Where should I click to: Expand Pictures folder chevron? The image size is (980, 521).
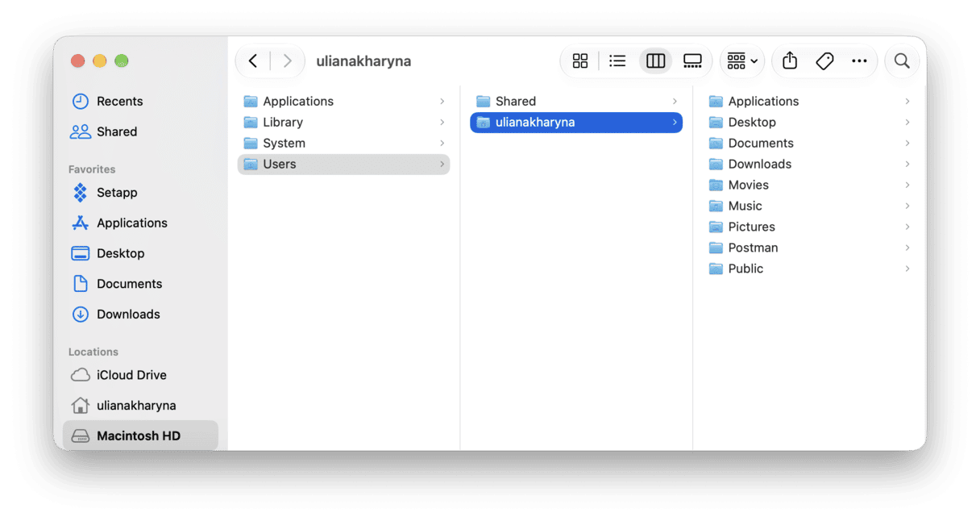pyautogui.click(x=907, y=227)
